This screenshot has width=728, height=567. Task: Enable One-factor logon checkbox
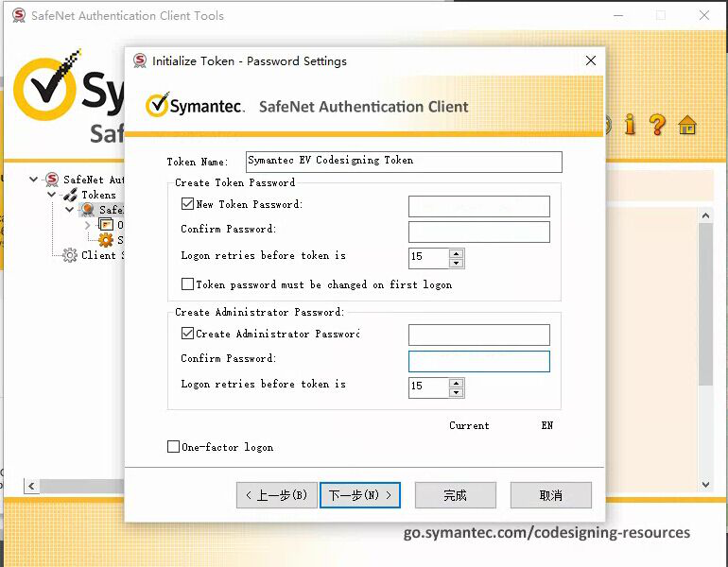(173, 447)
